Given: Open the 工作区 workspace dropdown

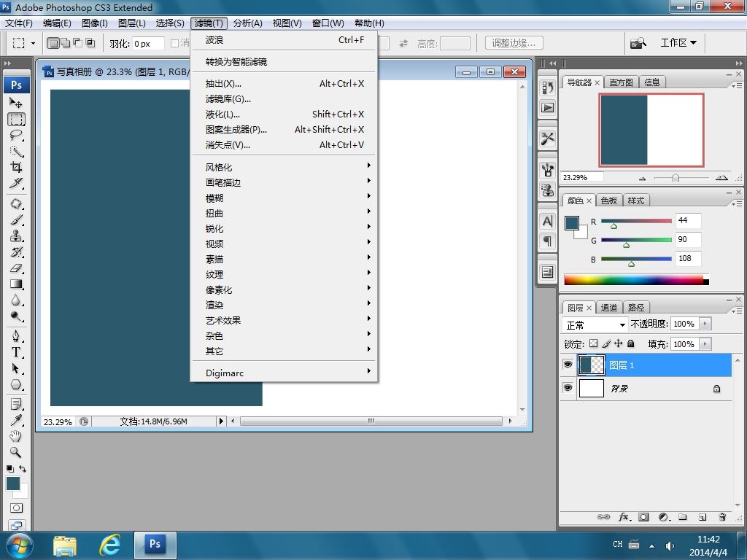Looking at the screenshot, I should [x=678, y=43].
